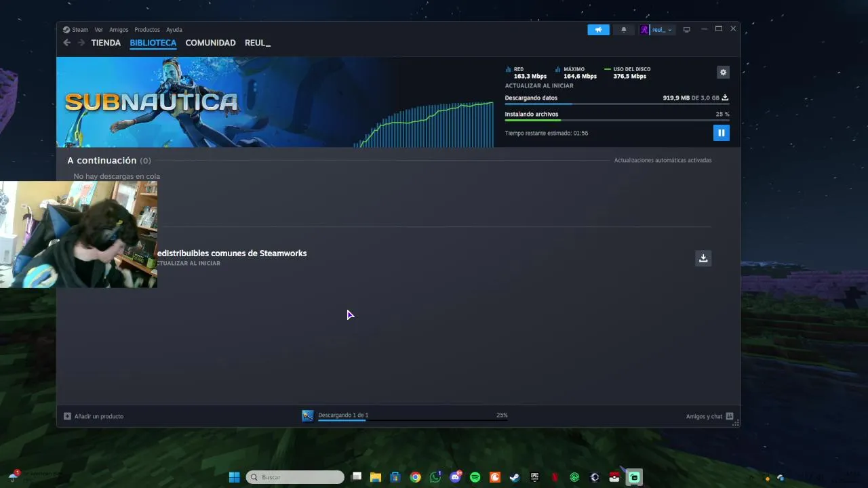Click the weather widget in the taskbar corner
This screenshot has height=488, width=868.
14,476
